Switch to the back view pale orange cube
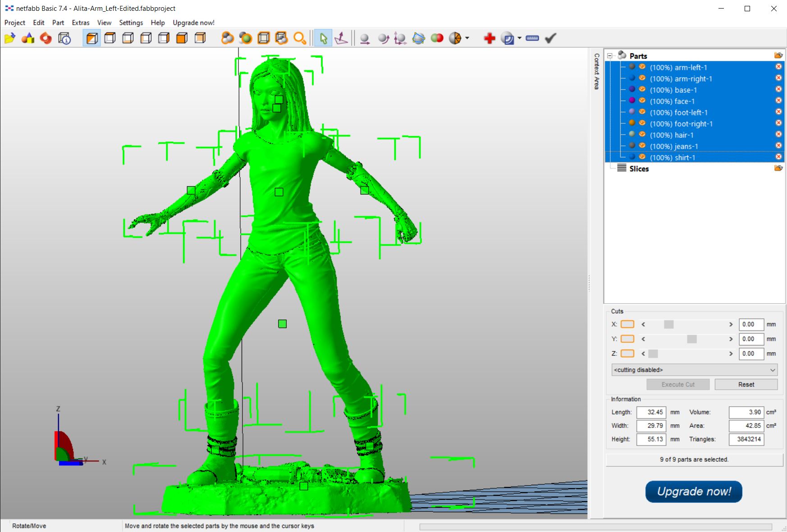Viewport: 787px width, 532px height. [200, 38]
